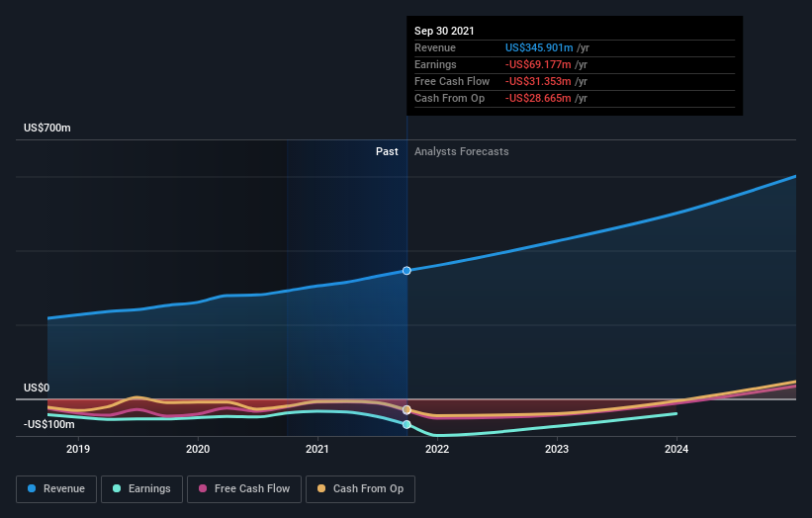
Task: Click the 2021 x-axis label
Action: [x=317, y=449]
